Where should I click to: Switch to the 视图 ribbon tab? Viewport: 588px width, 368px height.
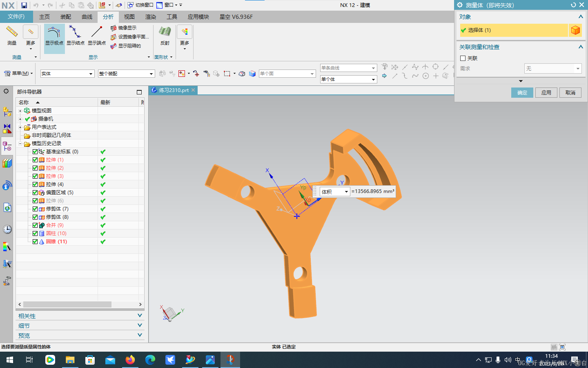(x=129, y=17)
